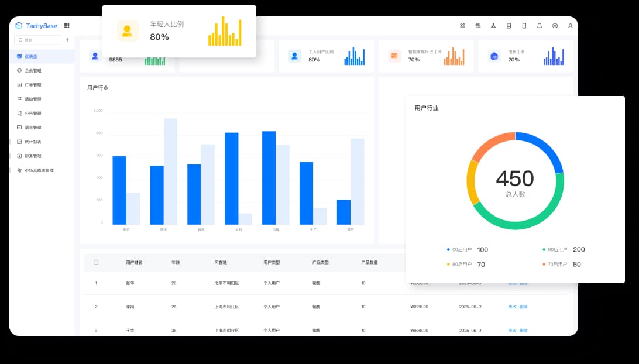Click 修改 link for 李简's row
This screenshot has width=639, height=364.
pyautogui.click(x=512, y=307)
